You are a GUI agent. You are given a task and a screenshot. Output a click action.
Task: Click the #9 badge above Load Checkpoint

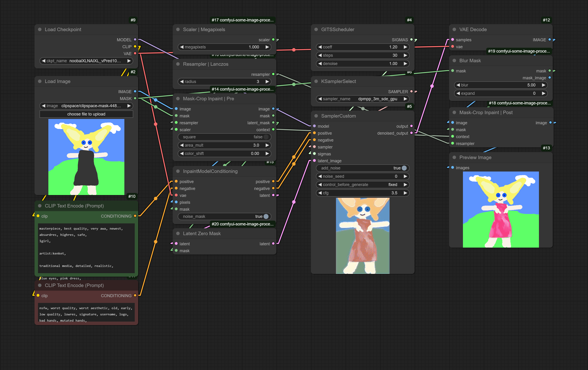pos(133,20)
